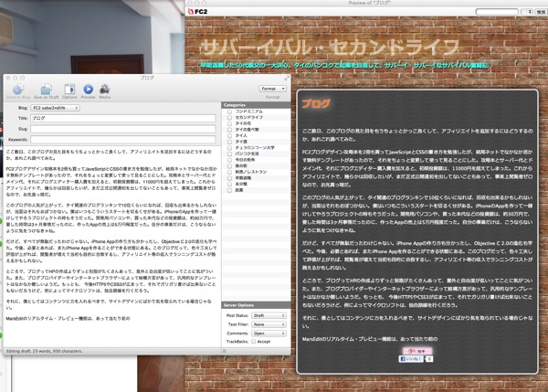Click into the Slug field
Image resolution: width=548 pixels, height=392 pixels.
point(123,129)
